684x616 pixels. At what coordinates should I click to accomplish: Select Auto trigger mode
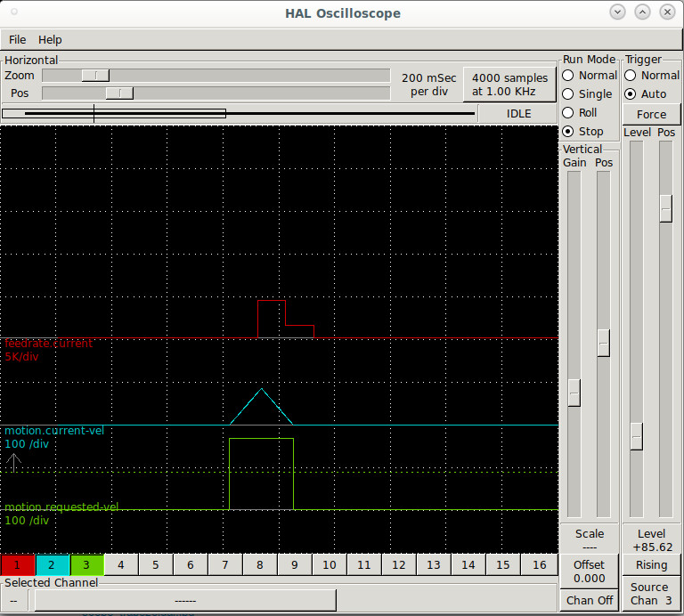tap(645, 94)
